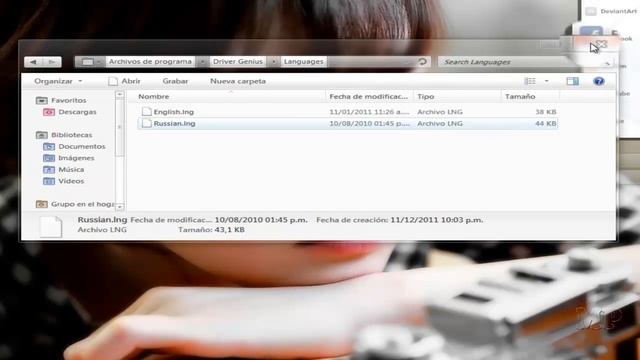
Task: Open Imágenes library
Action: coord(76,158)
